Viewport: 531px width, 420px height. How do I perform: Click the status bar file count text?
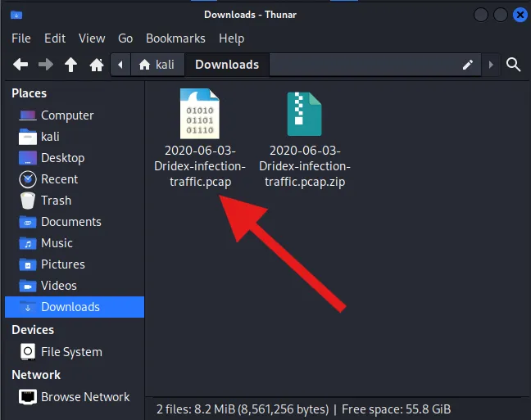[x=243, y=409]
